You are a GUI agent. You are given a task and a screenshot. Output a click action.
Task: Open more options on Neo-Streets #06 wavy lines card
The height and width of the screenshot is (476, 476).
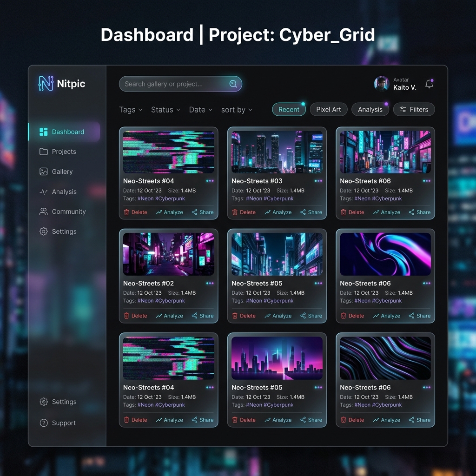click(427, 387)
